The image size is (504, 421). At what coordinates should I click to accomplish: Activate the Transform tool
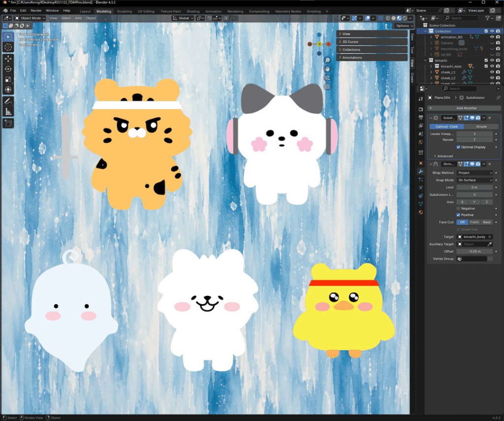[x=8, y=90]
